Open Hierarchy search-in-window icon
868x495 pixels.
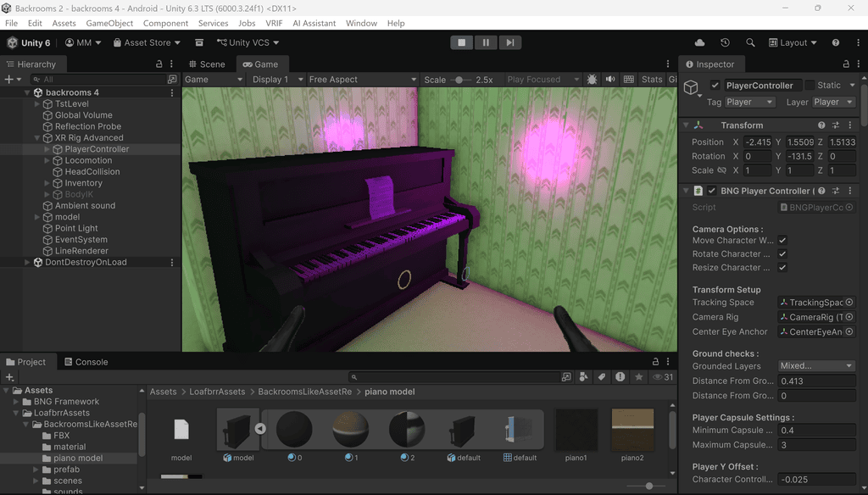point(172,79)
